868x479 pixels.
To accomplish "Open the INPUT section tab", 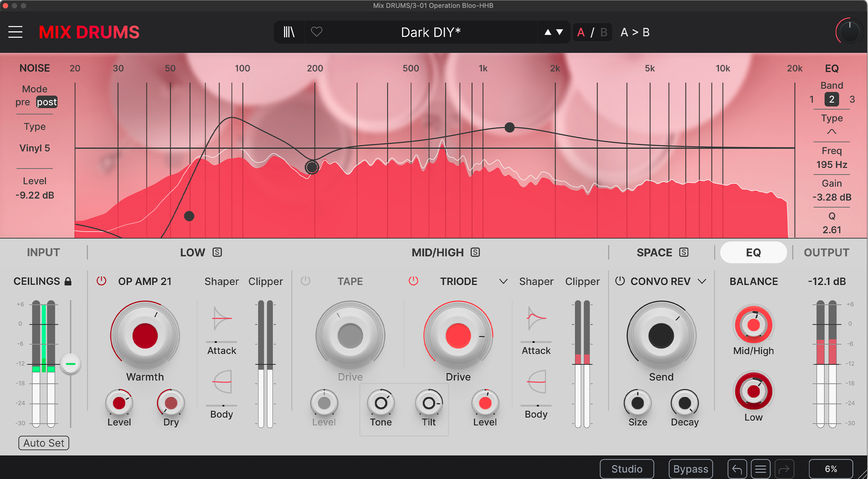I will tap(43, 252).
